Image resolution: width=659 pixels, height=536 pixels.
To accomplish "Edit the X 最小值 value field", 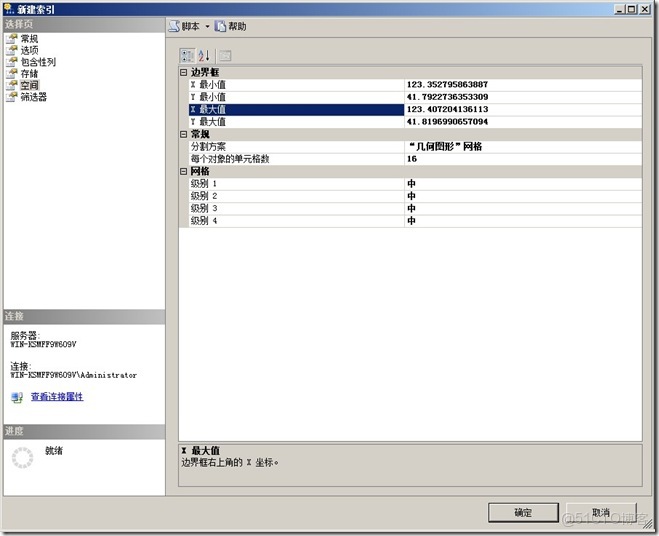I will [x=523, y=84].
